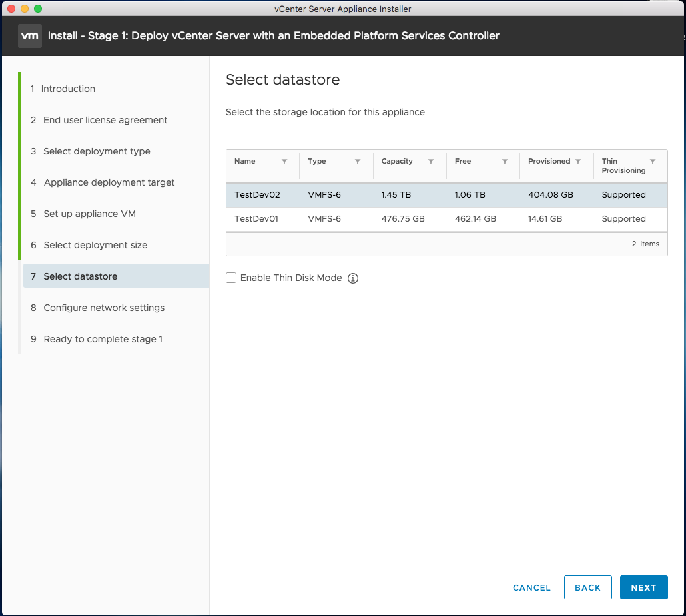
Task: Click the Thin Disk Mode info icon
Action: [x=353, y=278]
